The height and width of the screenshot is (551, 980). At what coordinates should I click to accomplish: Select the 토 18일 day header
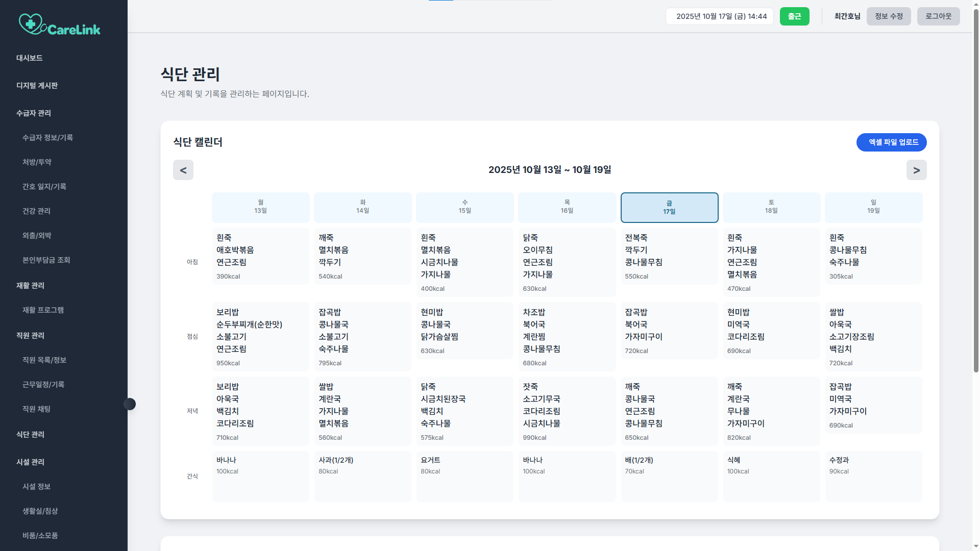point(771,207)
